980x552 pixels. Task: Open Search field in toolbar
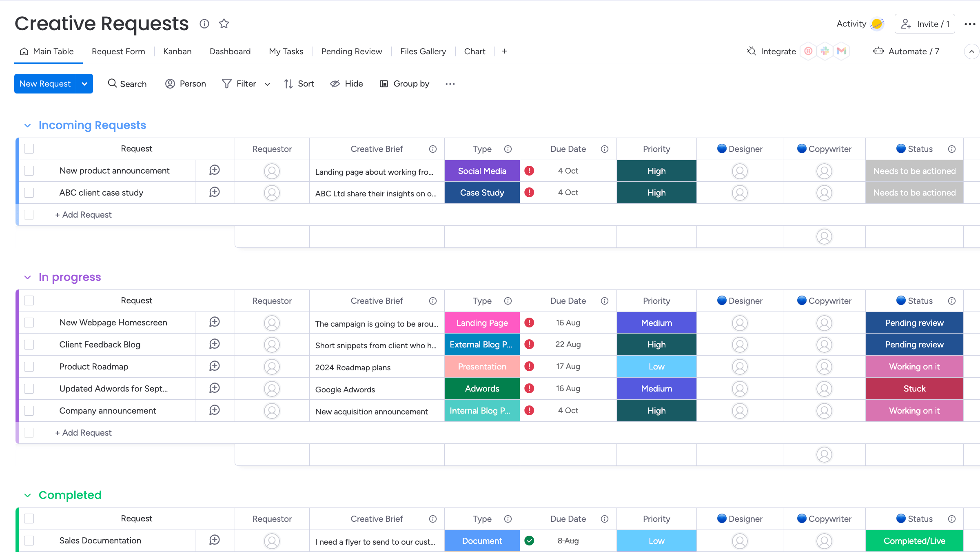click(127, 84)
